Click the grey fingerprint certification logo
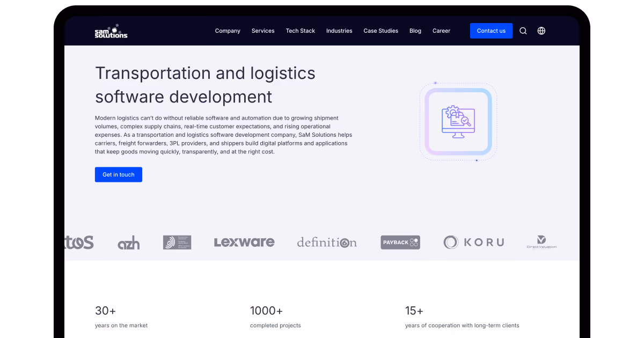This screenshot has height=338, width=644. [x=177, y=243]
